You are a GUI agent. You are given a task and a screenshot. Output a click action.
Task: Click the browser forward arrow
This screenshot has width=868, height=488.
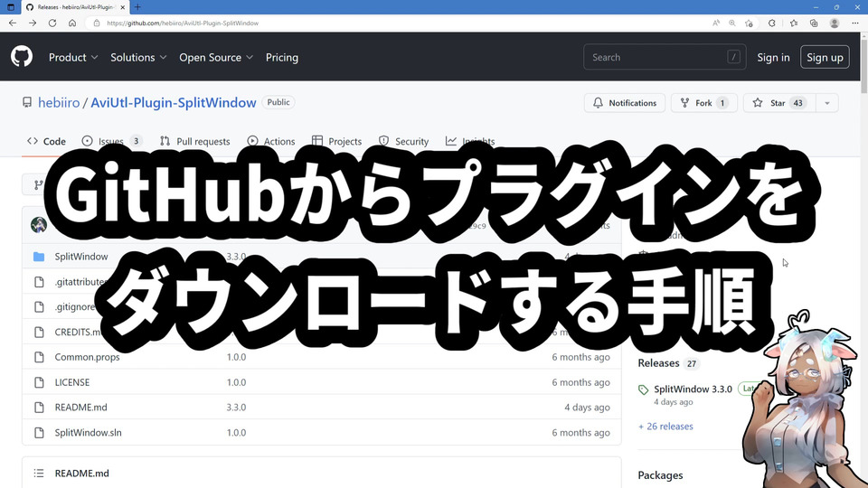pyautogui.click(x=33, y=23)
